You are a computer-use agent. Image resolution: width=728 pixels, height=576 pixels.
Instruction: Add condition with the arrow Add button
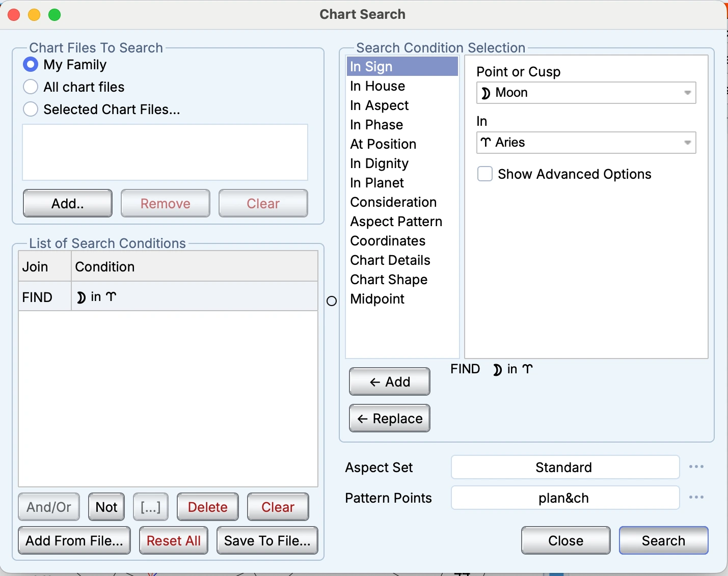pos(390,382)
